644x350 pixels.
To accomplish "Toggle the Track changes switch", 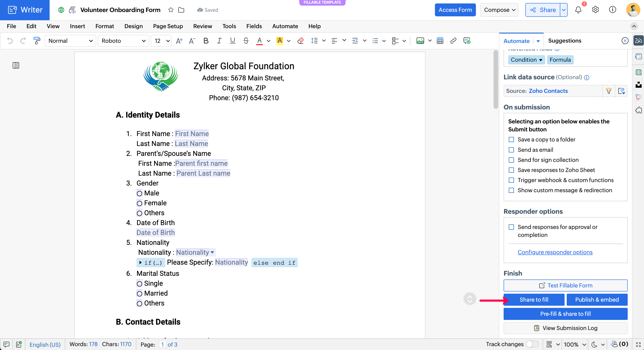I will (532, 344).
